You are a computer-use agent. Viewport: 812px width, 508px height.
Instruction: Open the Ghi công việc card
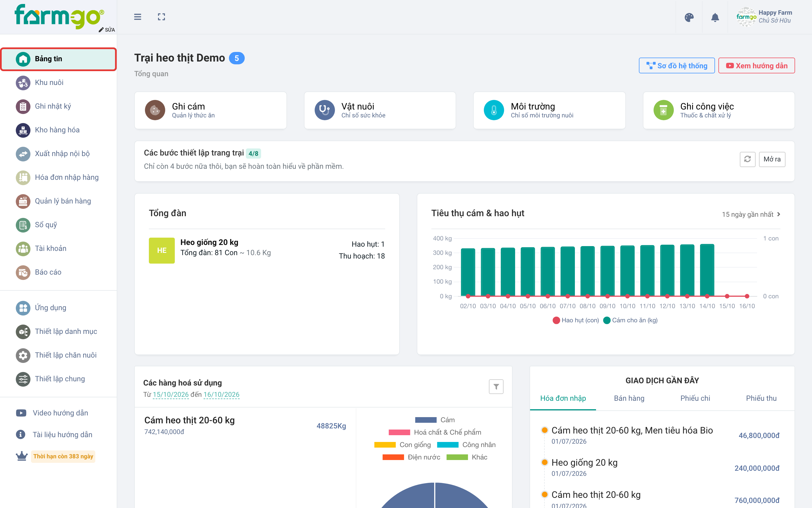tap(719, 110)
